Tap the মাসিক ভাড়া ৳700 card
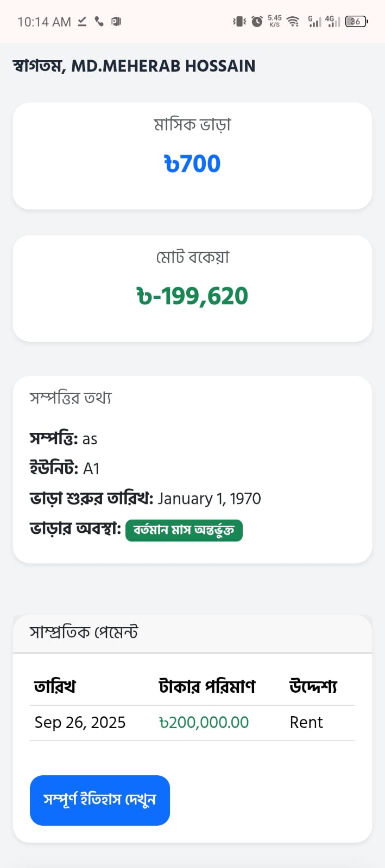The image size is (385, 868). coord(192,156)
